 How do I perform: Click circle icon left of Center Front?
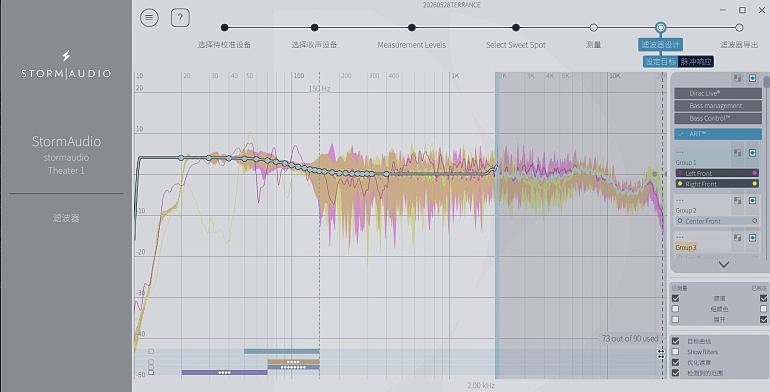680,221
